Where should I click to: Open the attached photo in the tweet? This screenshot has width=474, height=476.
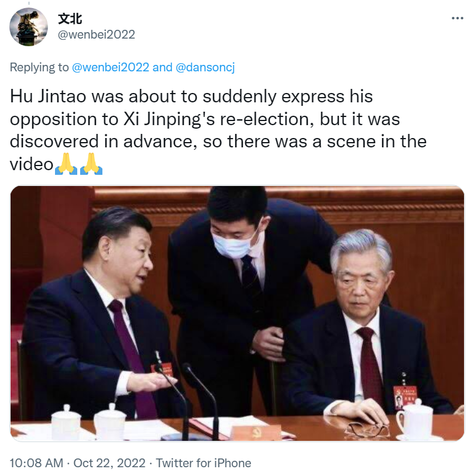tap(238, 313)
